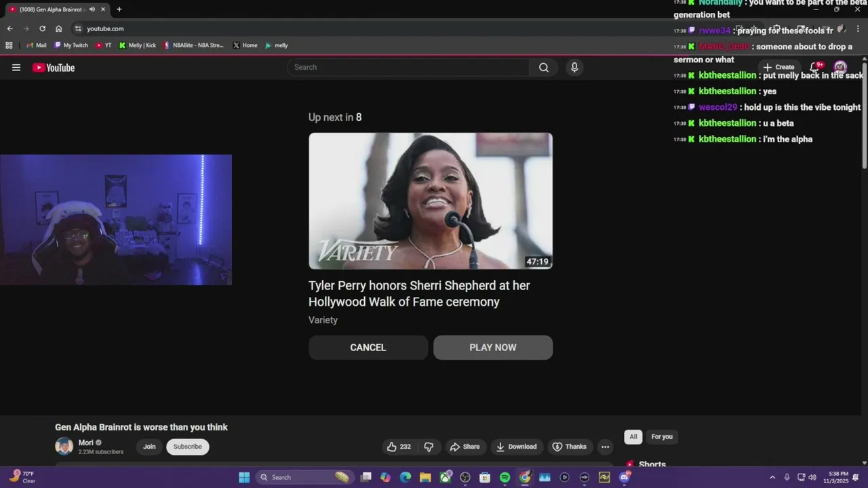Open the YT bookmark
This screenshot has width=868, height=488.
click(x=104, y=45)
